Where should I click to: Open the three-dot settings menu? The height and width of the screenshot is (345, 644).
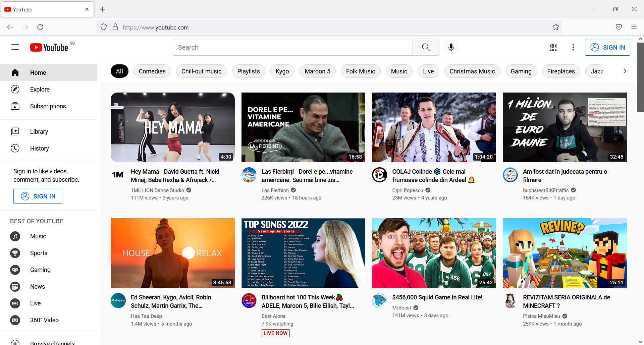573,47
